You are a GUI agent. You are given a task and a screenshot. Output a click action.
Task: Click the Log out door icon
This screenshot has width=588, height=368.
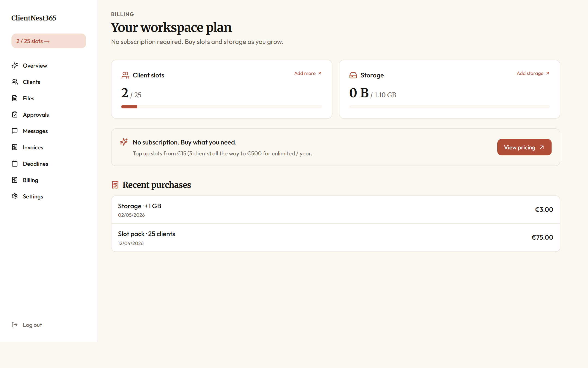(15, 325)
